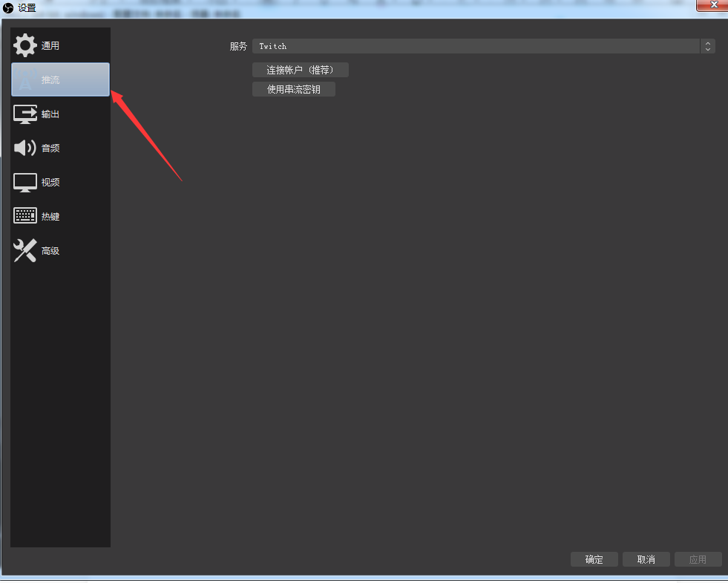Click the wrench tools icon for 高级
This screenshot has width=728, height=583.
[24, 251]
